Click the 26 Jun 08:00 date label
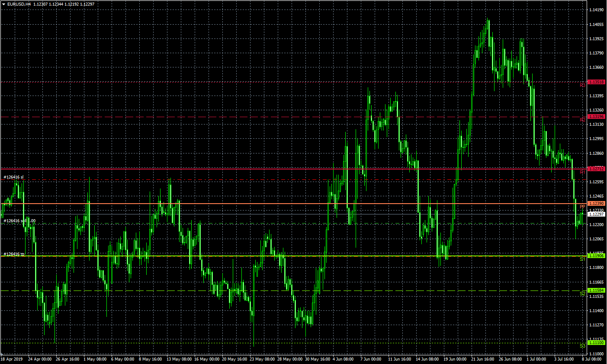 click(x=511, y=359)
